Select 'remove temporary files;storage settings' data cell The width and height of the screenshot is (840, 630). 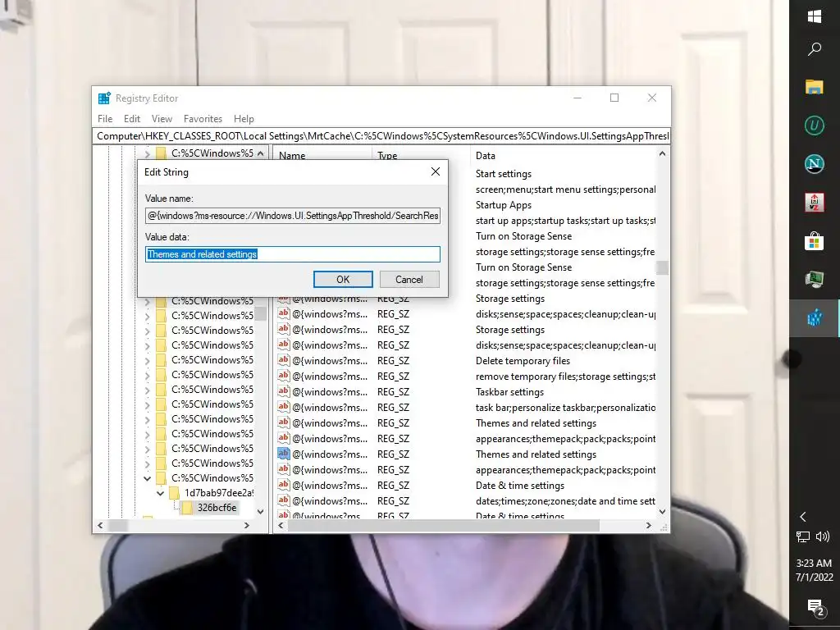tap(565, 376)
